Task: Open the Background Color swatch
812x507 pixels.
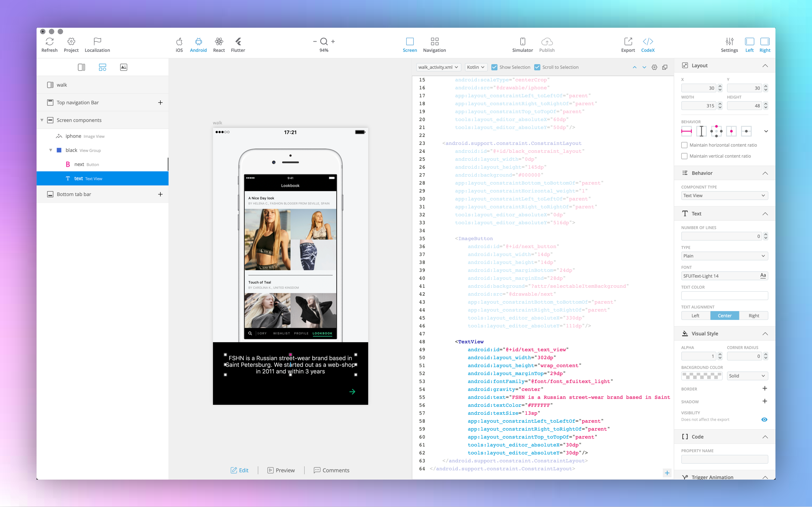Action: pos(702,376)
